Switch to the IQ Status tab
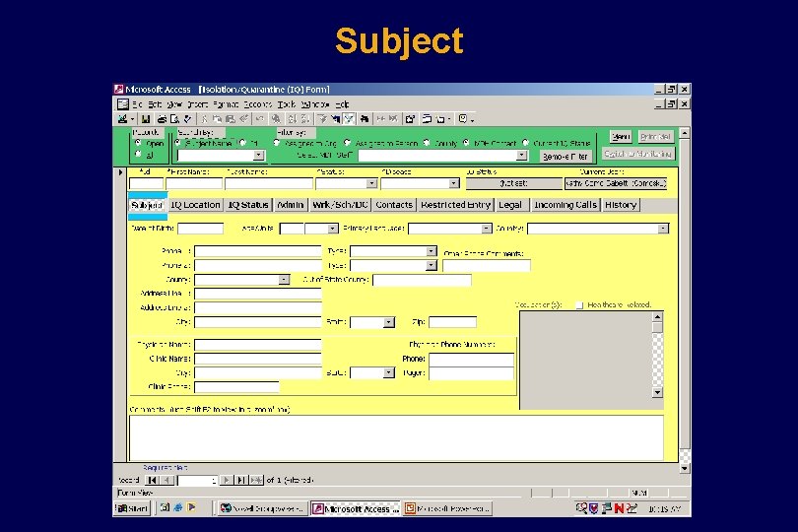798x532 pixels. tap(248, 205)
